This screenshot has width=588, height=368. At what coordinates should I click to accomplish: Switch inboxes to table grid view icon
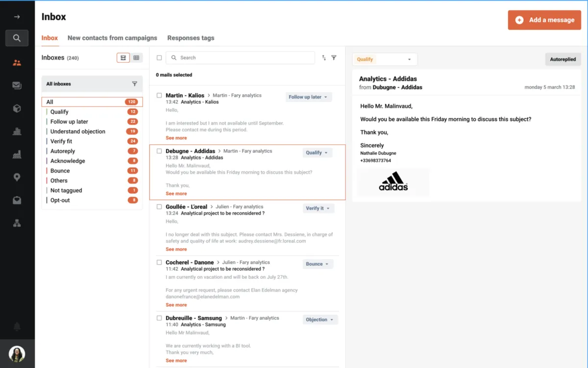click(136, 58)
